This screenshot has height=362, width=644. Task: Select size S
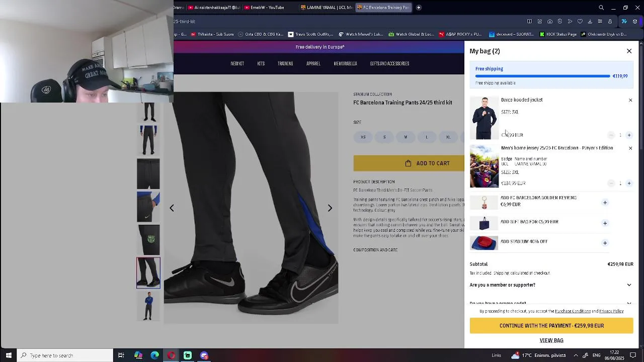click(384, 137)
